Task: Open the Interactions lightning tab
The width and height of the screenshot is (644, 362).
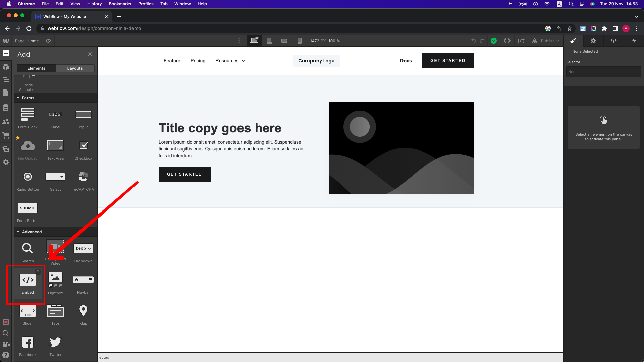Action: point(634,41)
